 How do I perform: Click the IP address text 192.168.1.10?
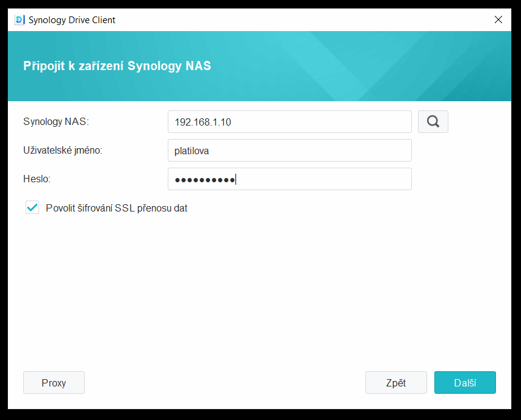pos(203,122)
